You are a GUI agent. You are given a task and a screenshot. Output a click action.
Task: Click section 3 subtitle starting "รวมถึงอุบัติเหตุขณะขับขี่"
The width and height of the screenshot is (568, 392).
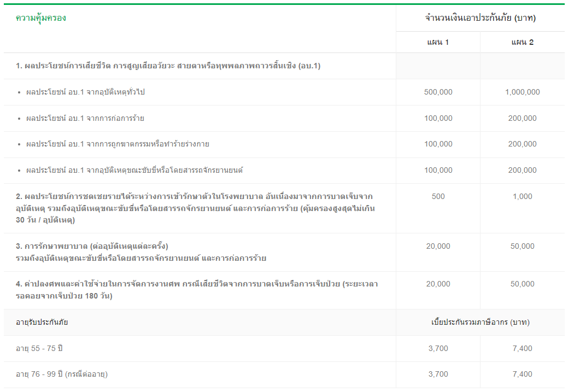point(141,258)
